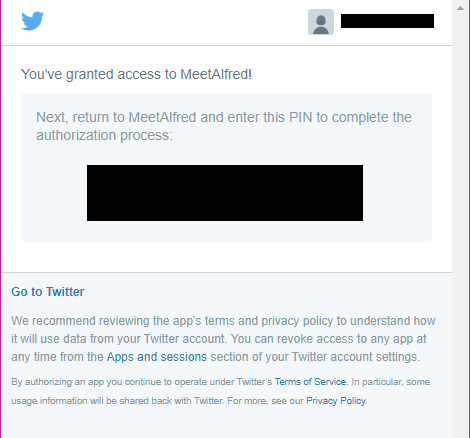Open the Privacy Policy link
The image size is (471, 438).
[x=336, y=401]
